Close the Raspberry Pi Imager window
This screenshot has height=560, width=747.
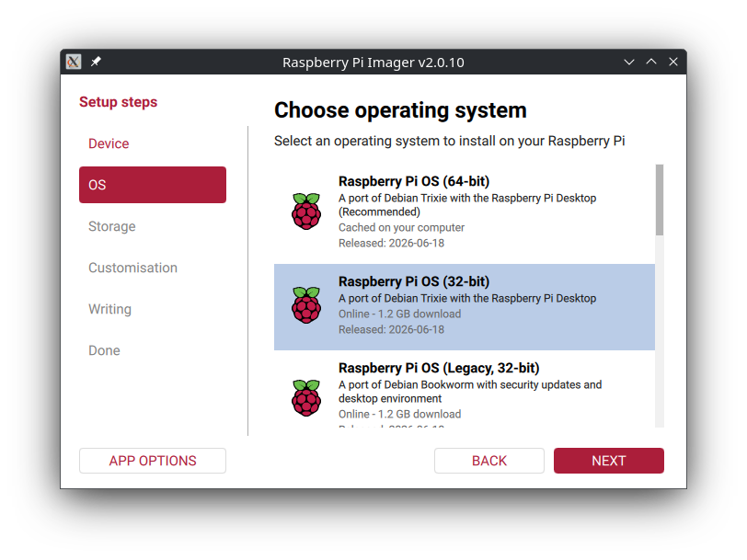pos(673,62)
